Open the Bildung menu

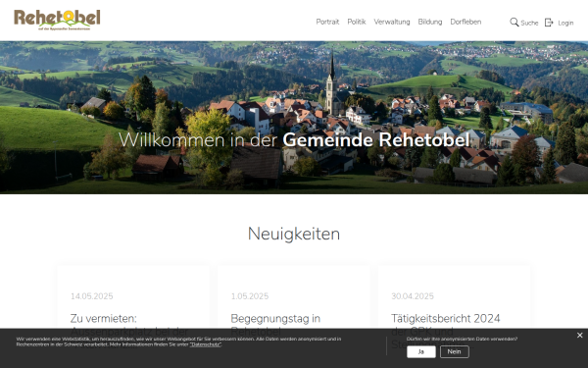tap(430, 22)
